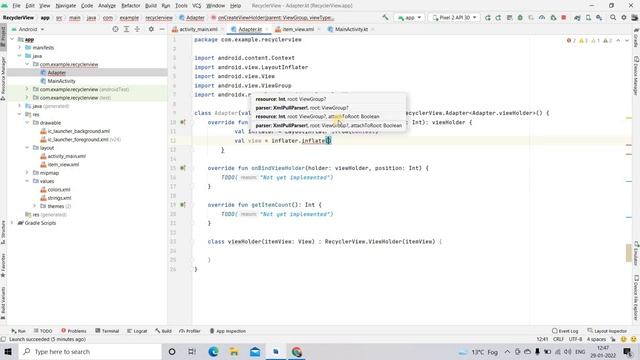This screenshot has width=640, height=360.
Task: Click the editor vertical scrollbar thumb
Action: click(x=629, y=253)
